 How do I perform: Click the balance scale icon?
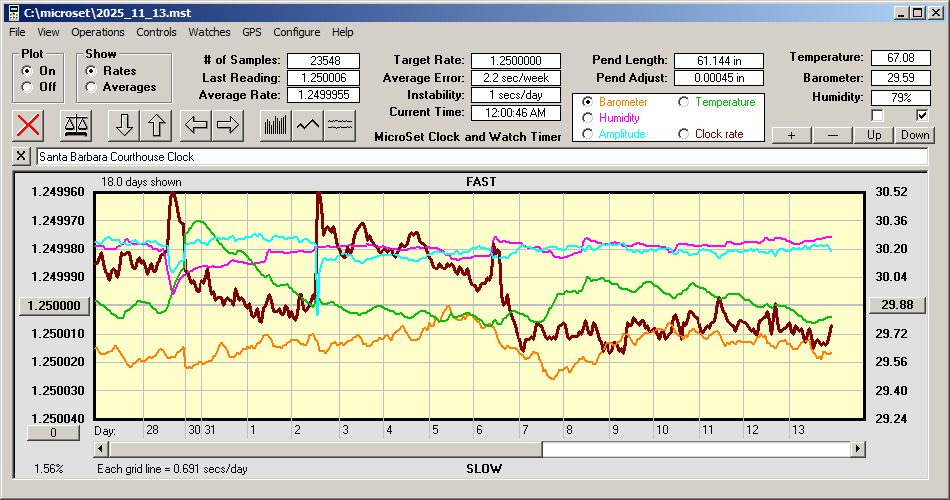click(75, 125)
